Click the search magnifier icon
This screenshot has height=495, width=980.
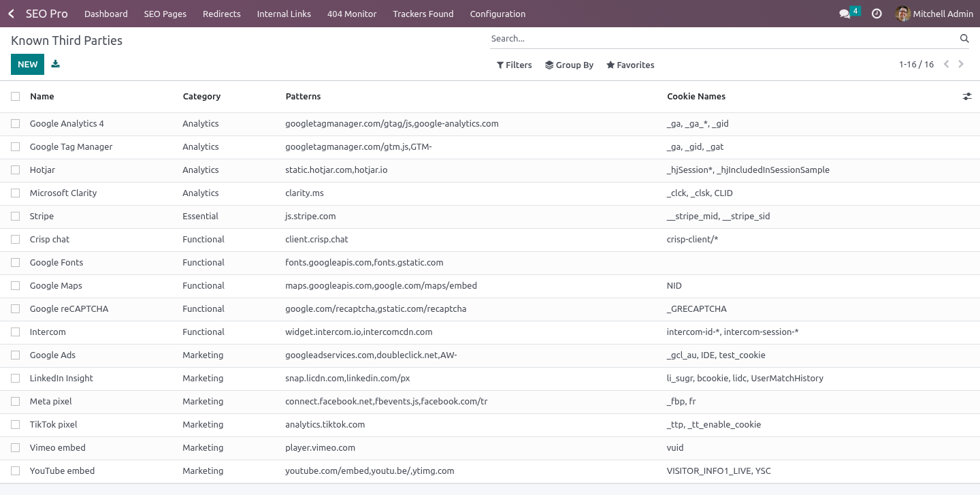coord(964,39)
